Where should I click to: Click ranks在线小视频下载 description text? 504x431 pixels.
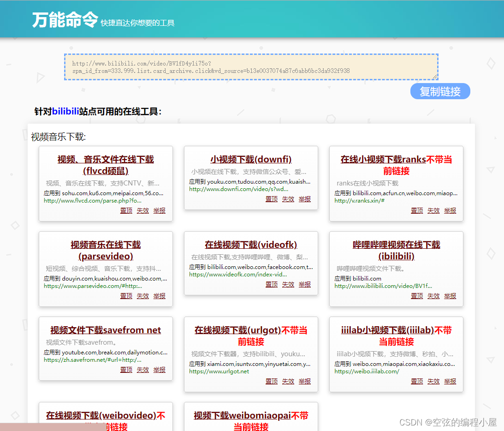point(368,183)
